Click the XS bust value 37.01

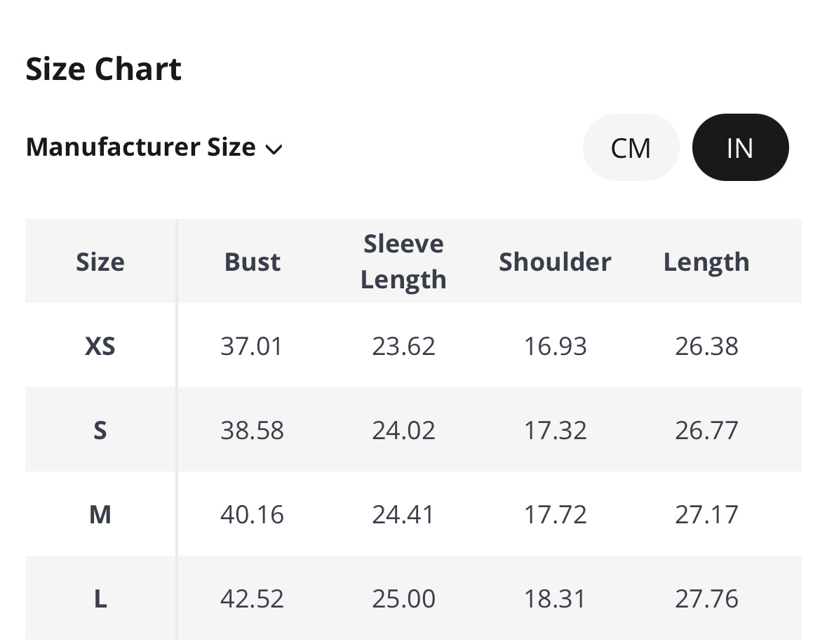pyautogui.click(x=252, y=346)
